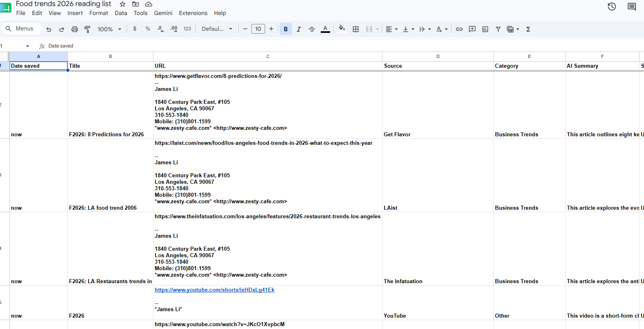This screenshot has width=644, height=329.
Task: Select the Category header cell
Action: tap(529, 66)
